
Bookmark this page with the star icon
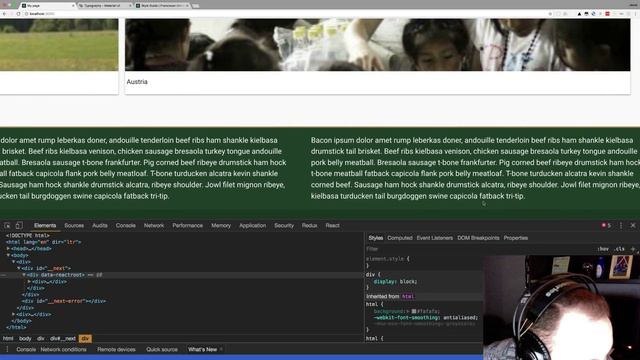[x=550, y=14]
